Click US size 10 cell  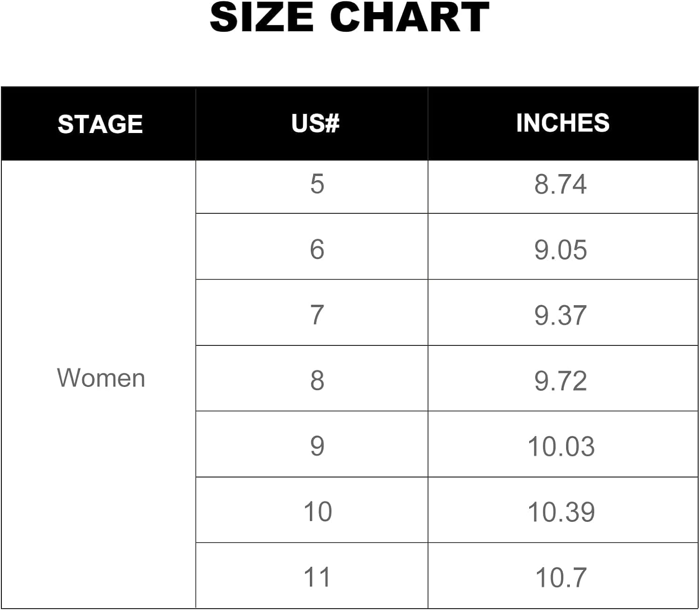(x=312, y=510)
